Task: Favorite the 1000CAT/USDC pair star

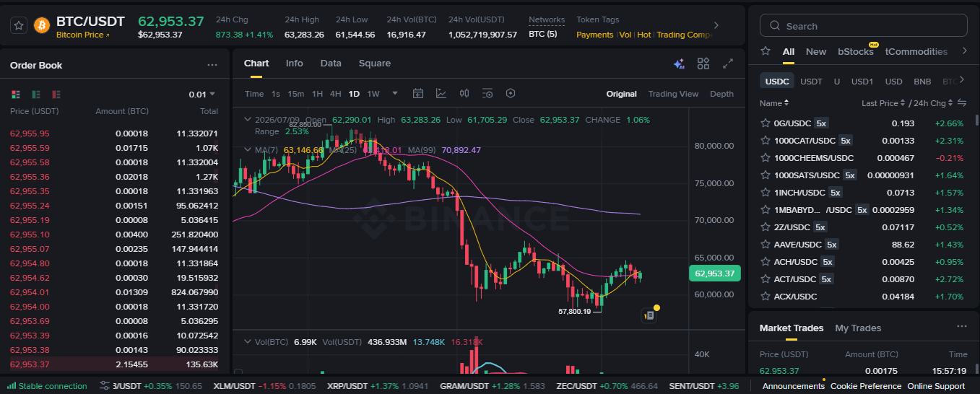Action: [766, 141]
